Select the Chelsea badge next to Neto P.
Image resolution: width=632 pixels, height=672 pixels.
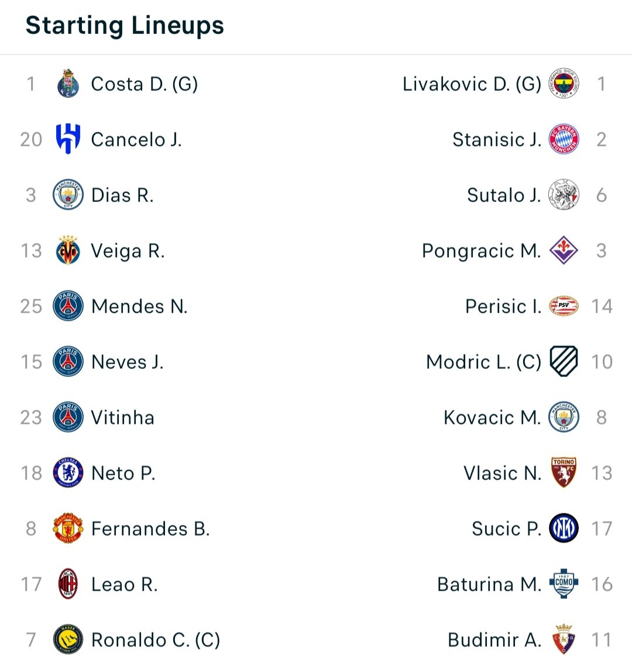click(68, 473)
